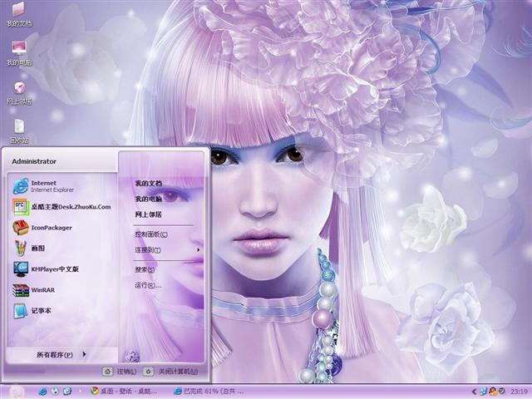Expand 所有程序 all programs list
Viewport: 532px width, 399px height.
pyautogui.click(x=62, y=355)
